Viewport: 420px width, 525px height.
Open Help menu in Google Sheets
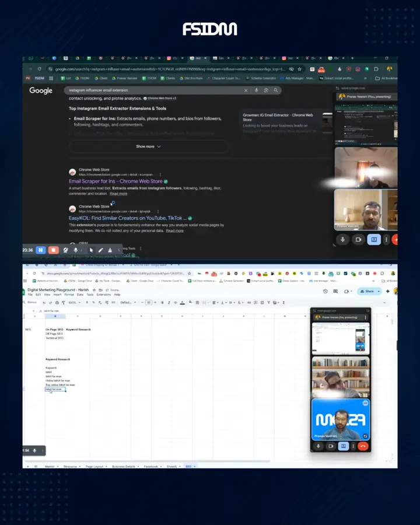117,295
